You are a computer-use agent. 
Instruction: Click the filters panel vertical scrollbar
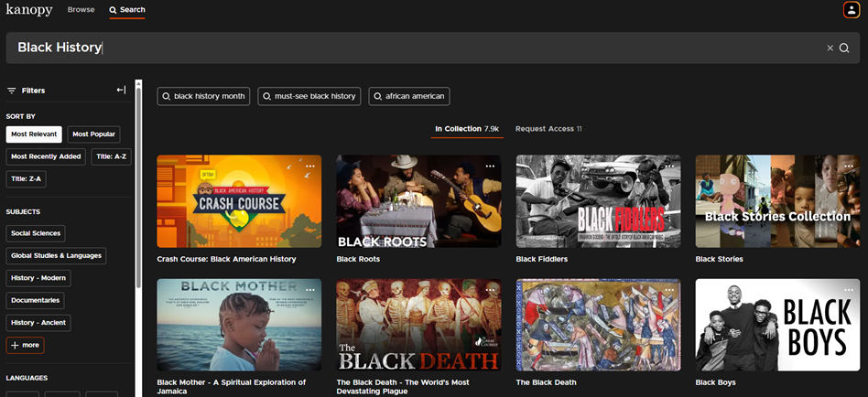click(x=138, y=183)
